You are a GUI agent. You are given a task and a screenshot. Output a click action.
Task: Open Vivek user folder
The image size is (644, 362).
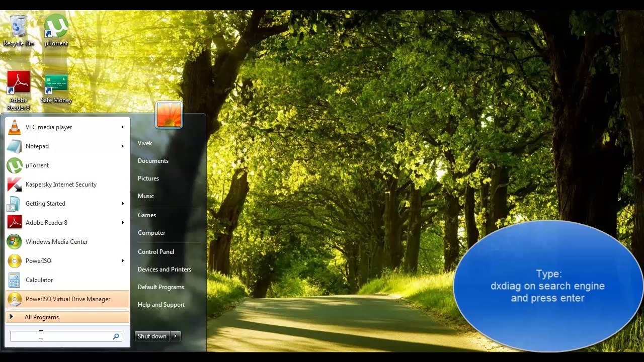145,143
